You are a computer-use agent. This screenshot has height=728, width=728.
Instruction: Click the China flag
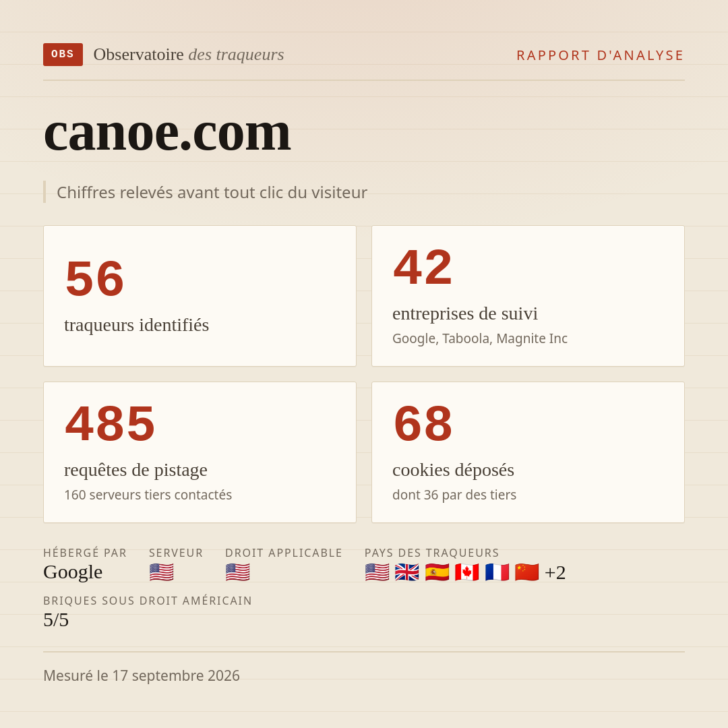[x=527, y=572]
